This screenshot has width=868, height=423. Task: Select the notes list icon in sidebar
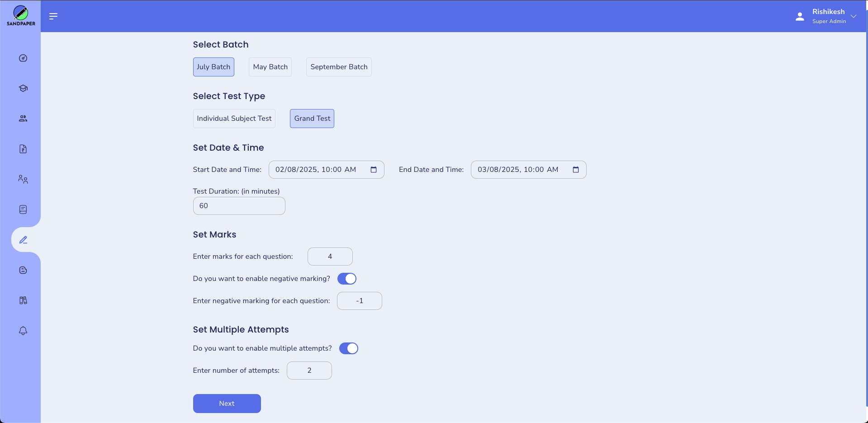[23, 209]
